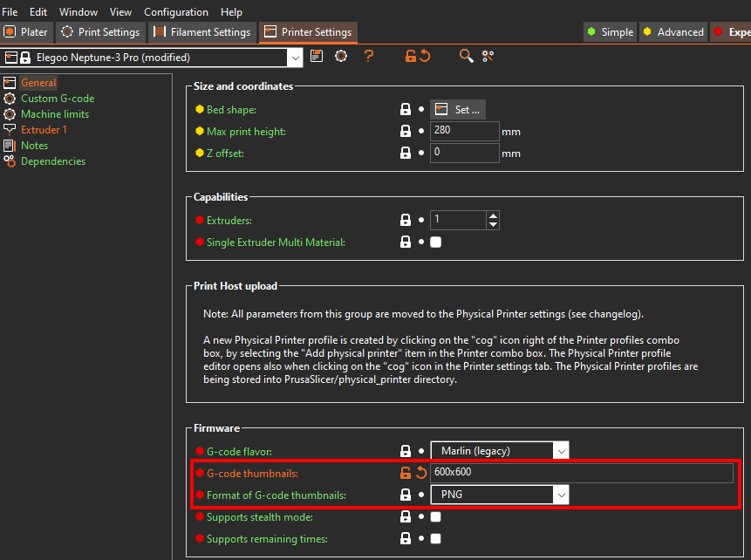The width and height of the screenshot is (751, 560).
Task: Reset G-code thumbnails with the orange arrow
Action: [x=420, y=473]
